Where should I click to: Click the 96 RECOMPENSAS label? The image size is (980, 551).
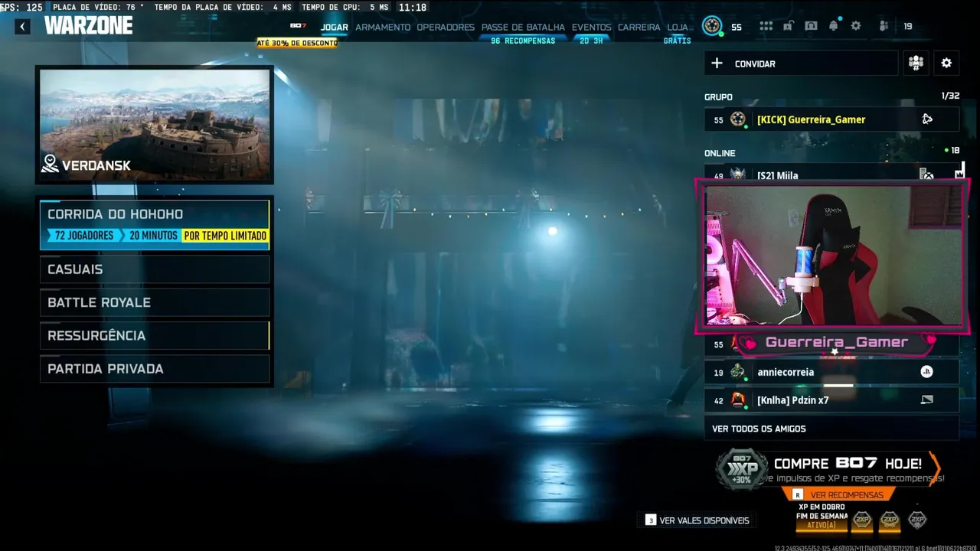[x=523, y=41]
